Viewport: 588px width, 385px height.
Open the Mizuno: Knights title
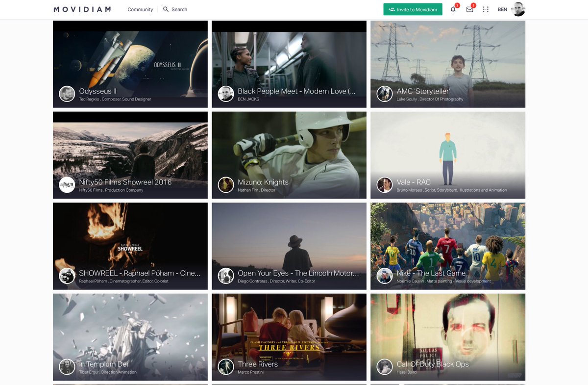coord(263,182)
